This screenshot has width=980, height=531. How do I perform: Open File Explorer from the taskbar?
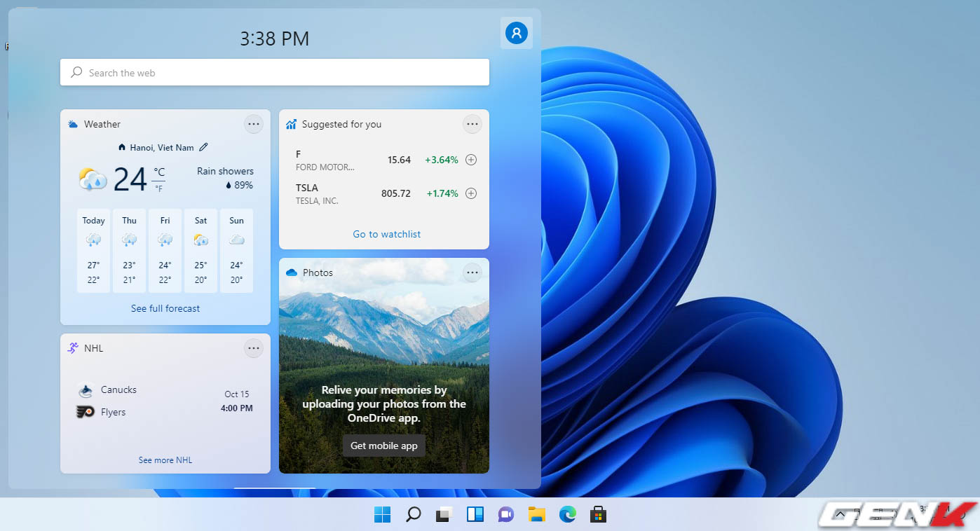click(536, 514)
